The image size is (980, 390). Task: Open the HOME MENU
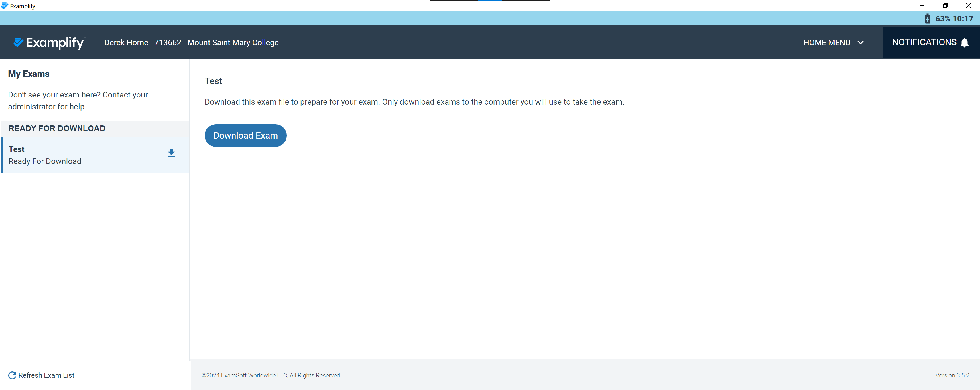[833, 42]
